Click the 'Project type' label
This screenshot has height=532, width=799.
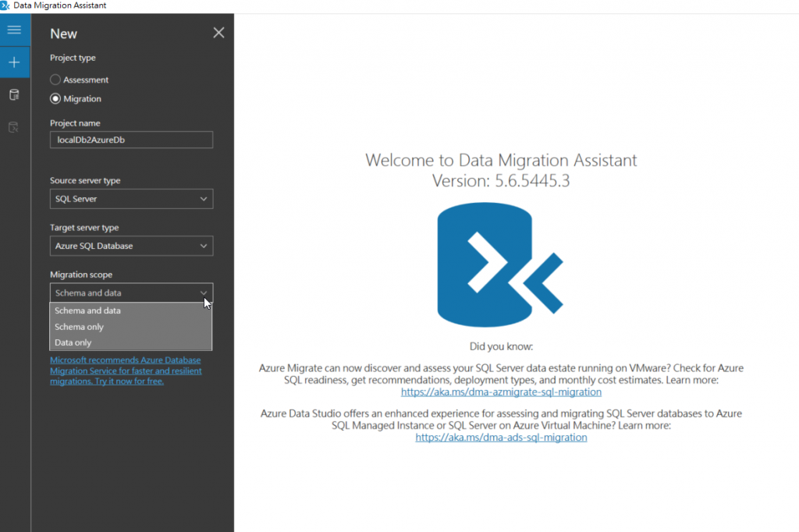73,58
